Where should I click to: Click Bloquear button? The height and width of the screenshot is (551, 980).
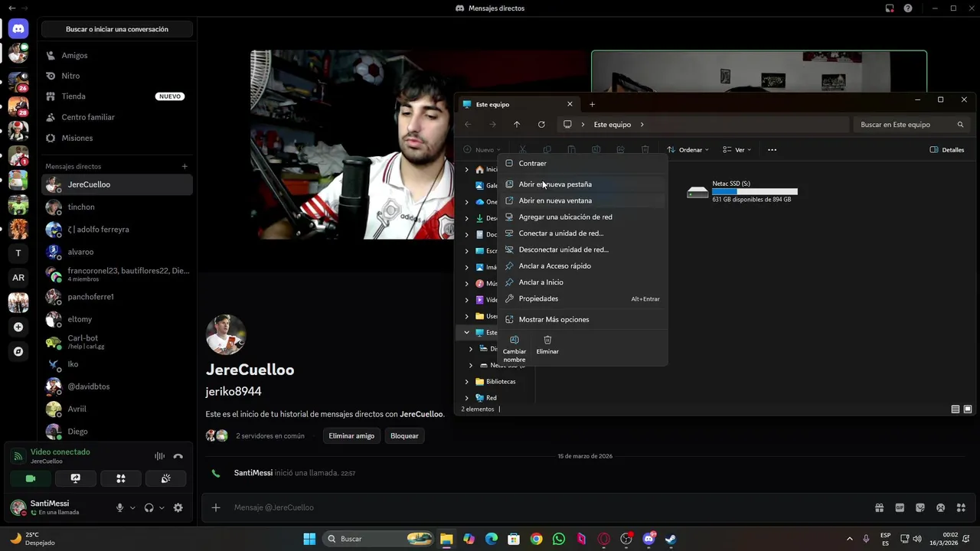pyautogui.click(x=404, y=435)
